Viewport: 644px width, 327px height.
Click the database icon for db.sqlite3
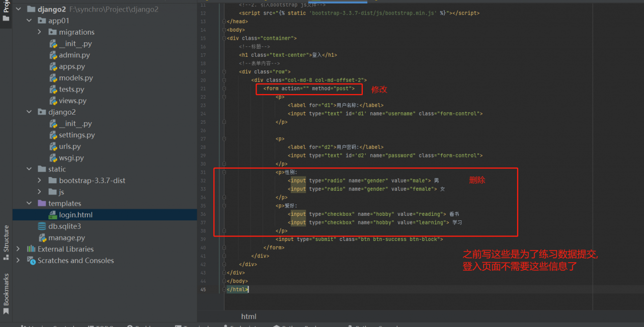pyautogui.click(x=43, y=226)
